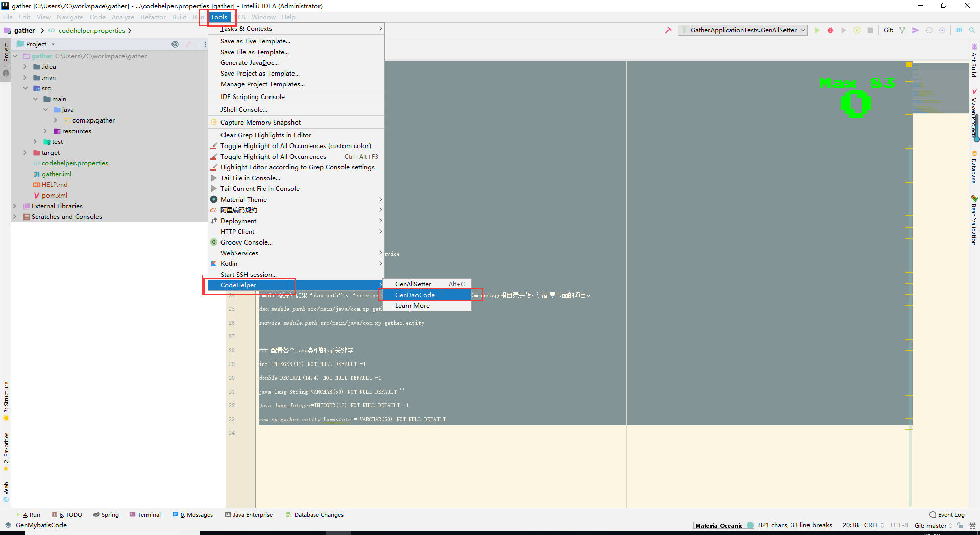This screenshot has width=980, height=535.
Task: Open the Spring tool window
Action: tap(106, 515)
